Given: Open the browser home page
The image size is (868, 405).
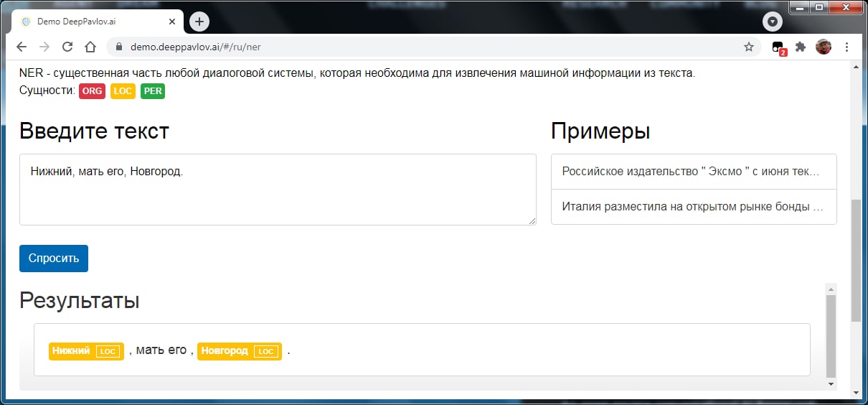Looking at the screenshot, I should 90,47.
